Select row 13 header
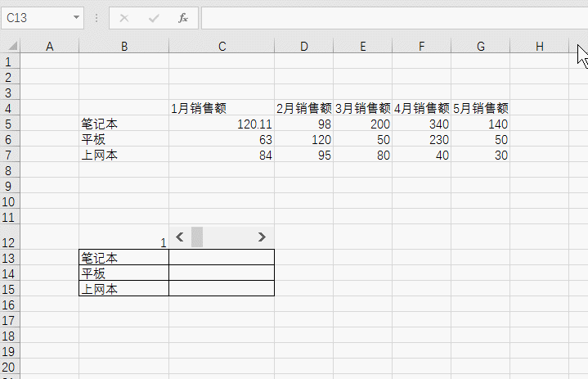Image resolution: width=588 pixels, height=379 pixels. 10,258
